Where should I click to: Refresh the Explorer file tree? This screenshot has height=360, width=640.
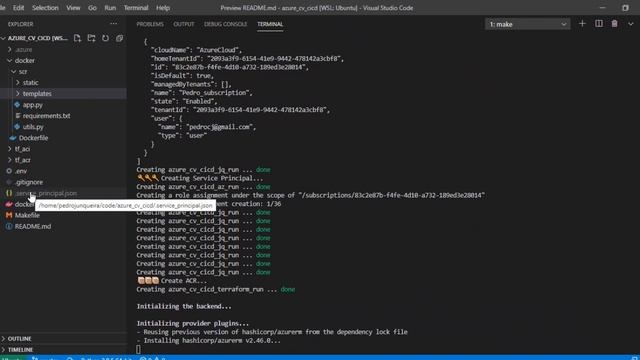click(x=105, y=38)
